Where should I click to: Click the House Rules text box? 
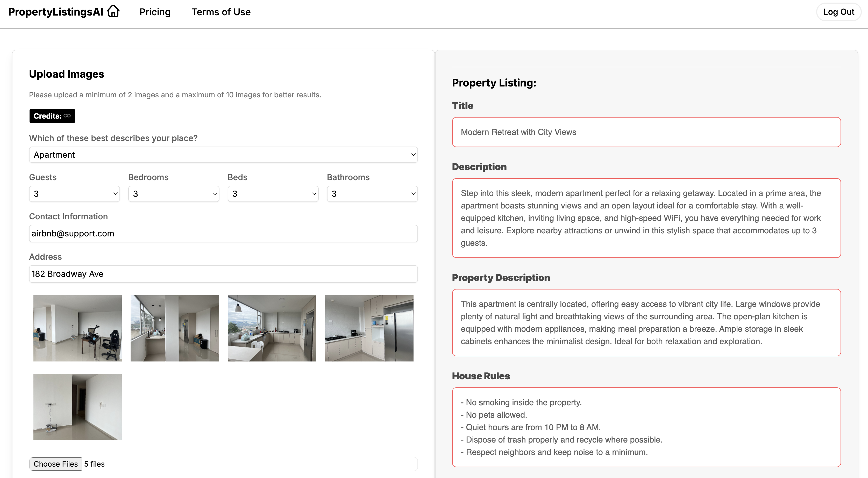click(x=646, y=427)
